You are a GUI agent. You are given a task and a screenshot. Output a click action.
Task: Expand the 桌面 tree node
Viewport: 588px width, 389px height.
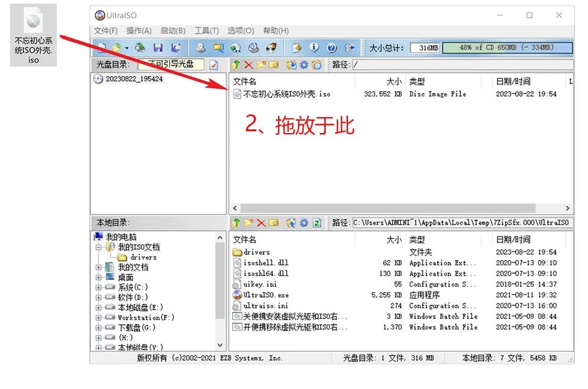(99, 278)
